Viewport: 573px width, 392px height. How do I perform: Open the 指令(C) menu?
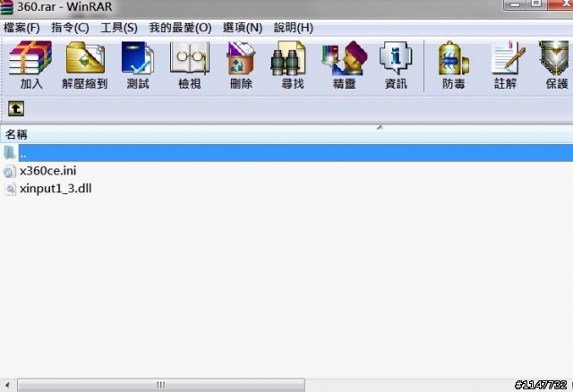pos(70,28)
